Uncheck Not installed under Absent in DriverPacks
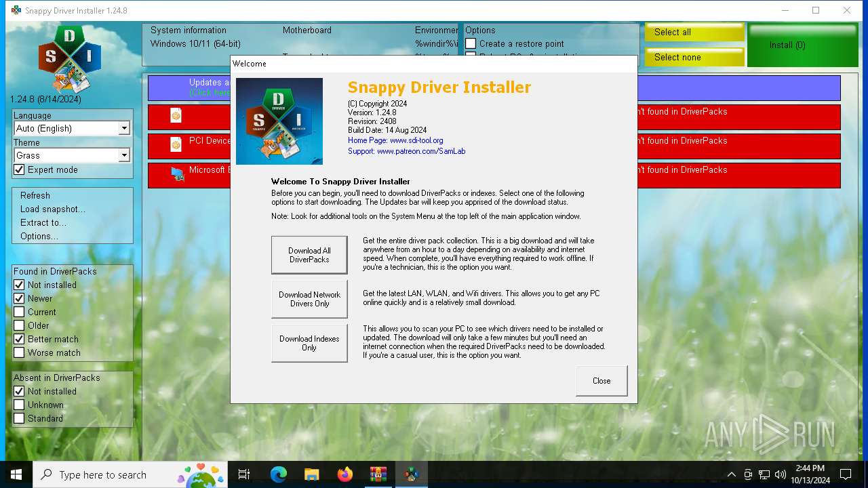Viewport: 868px width, 488px height. pyautogui.click(x=19, y=391)
